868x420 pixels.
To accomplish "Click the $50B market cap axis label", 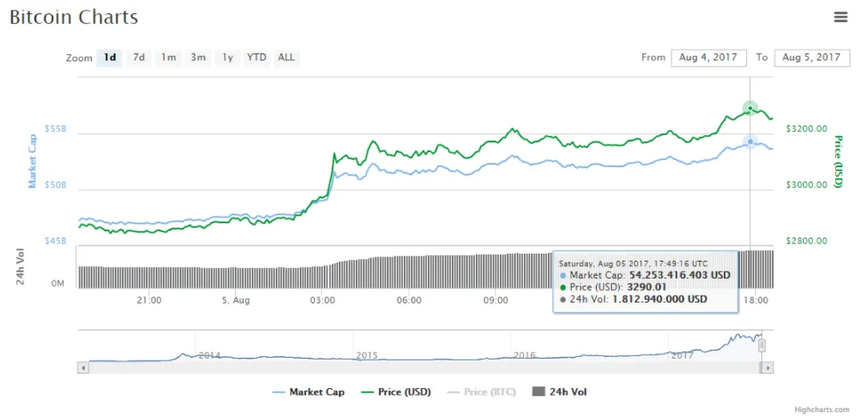I will 55,184.
